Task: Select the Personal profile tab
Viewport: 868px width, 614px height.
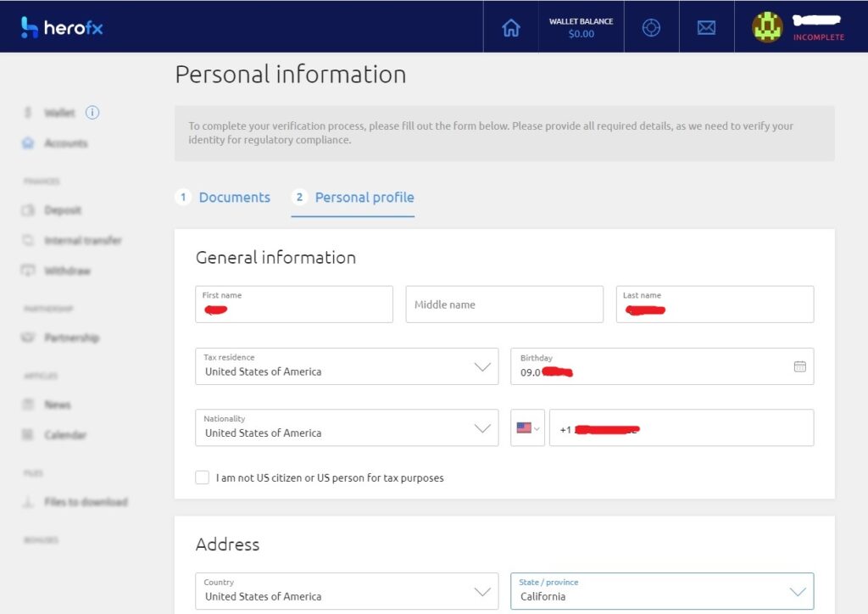Action: pos(364,197)
